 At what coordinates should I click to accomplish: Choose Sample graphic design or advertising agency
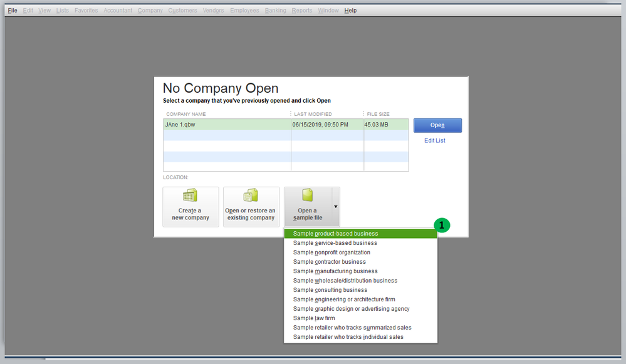click(360, 308)
